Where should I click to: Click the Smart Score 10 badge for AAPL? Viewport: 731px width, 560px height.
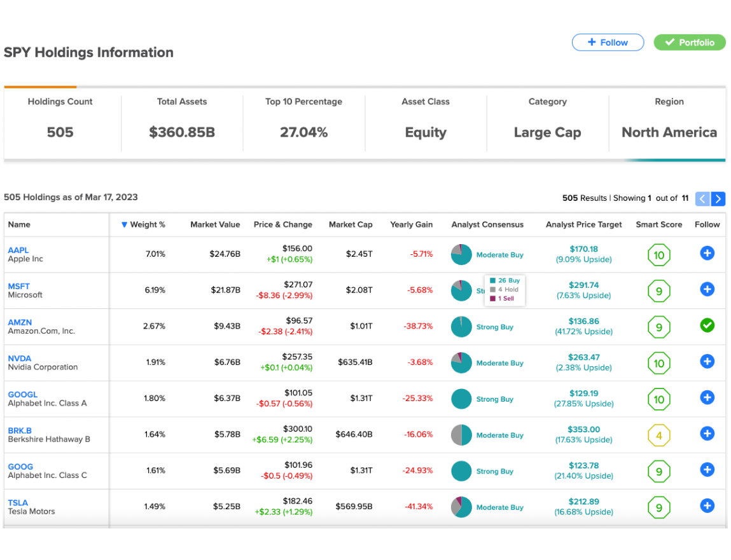tap(658, 255)
